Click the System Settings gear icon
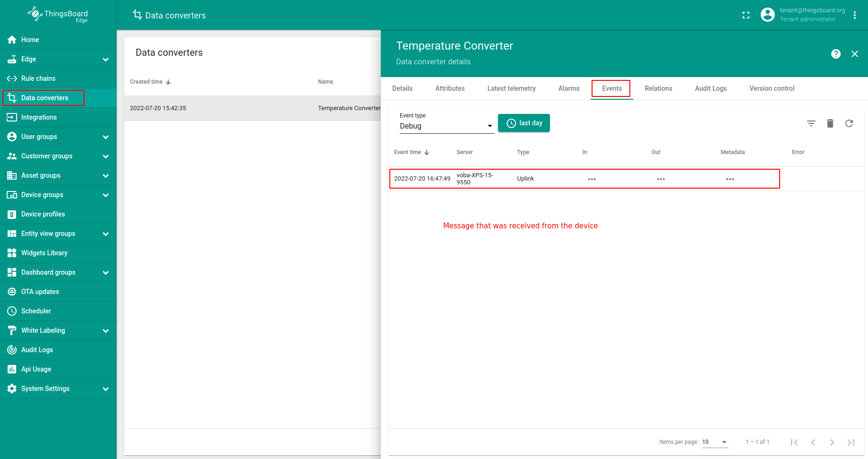The height and width of the screenshot is (459, 868). tap(12, 389)
